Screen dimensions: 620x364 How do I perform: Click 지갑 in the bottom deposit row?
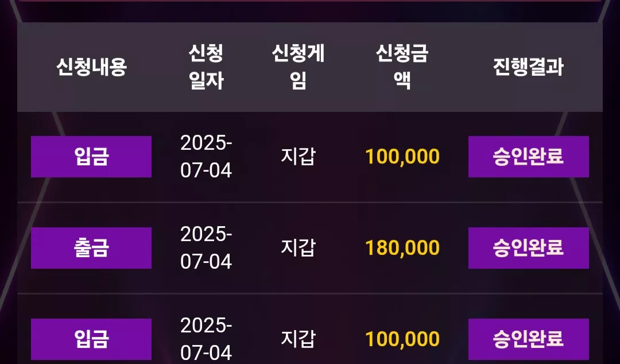(298, 339)
